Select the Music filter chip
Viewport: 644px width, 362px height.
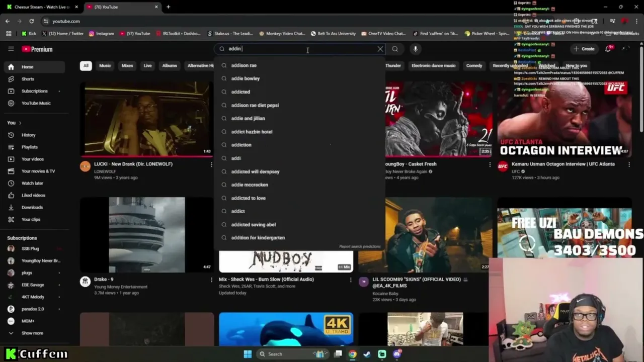click(105, 65)
